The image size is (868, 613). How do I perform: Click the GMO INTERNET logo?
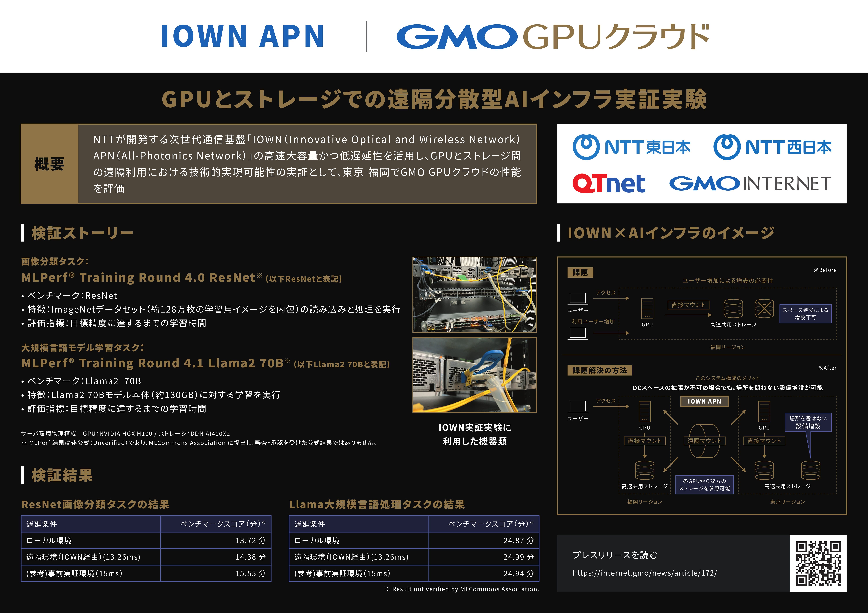click(x=750, y=184)
